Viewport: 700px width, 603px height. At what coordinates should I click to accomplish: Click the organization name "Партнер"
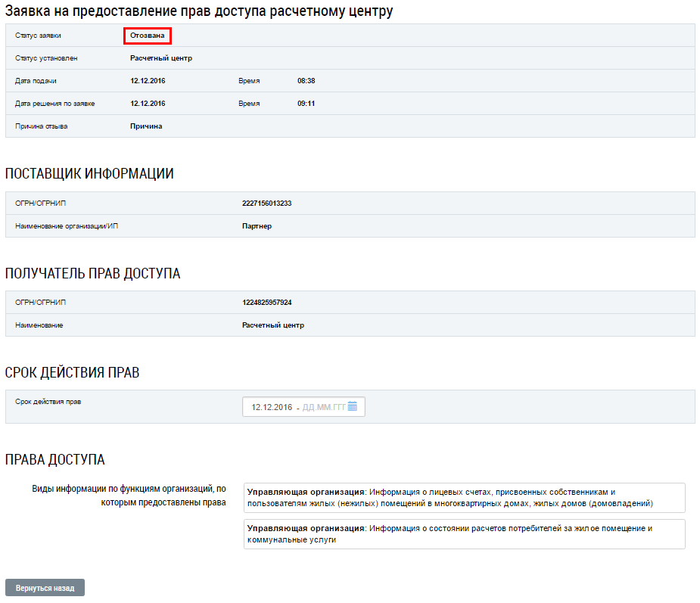[257, 226]
